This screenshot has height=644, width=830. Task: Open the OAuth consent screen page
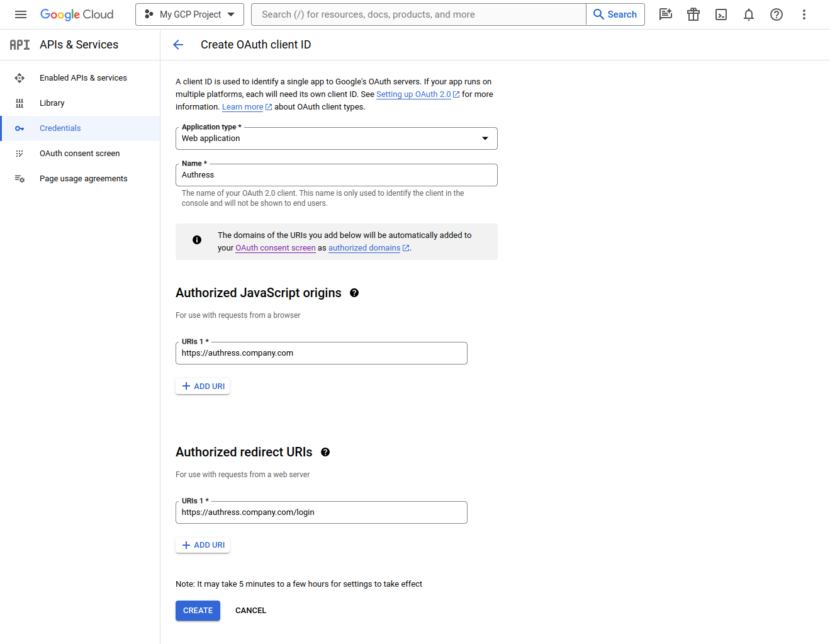pos(79,153)
